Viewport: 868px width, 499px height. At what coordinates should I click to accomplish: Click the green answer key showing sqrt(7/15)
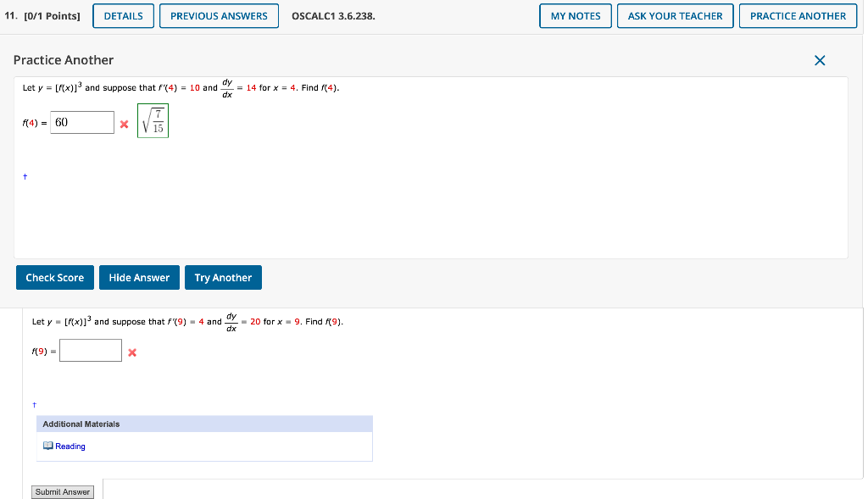[x=153, y=120]
